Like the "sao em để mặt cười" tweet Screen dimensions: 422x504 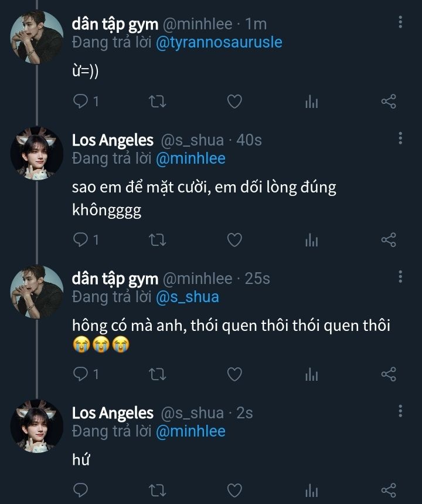[x=234, y=239]
